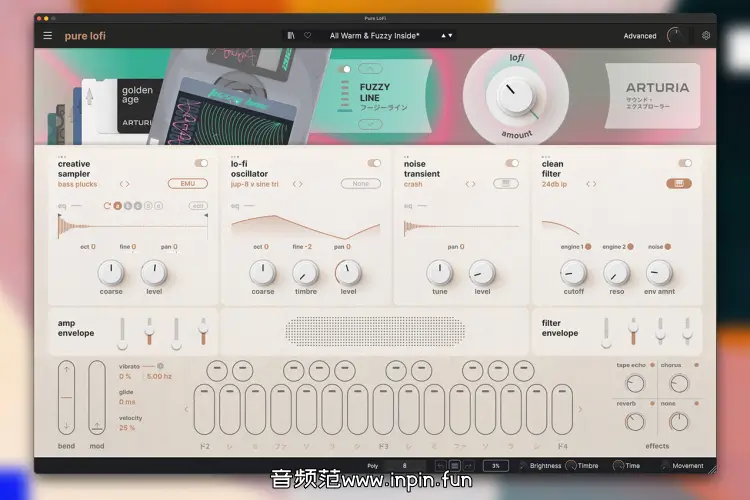Screen dimensions: 750x500
Task: Browse clean filter types with arrows
Action: pyautogui.click(x=591, y=184)
